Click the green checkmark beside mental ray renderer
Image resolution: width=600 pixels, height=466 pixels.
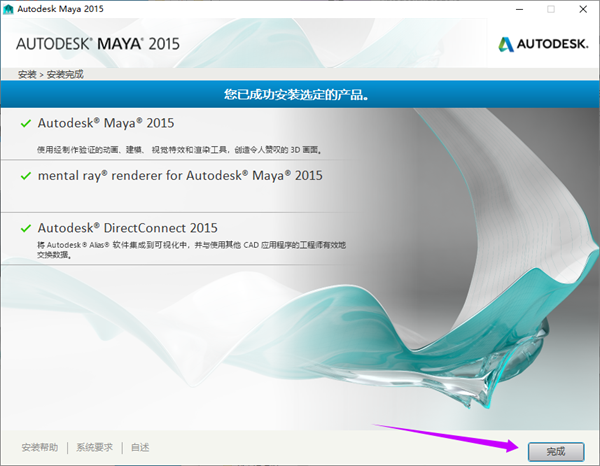tap(26, 175)
